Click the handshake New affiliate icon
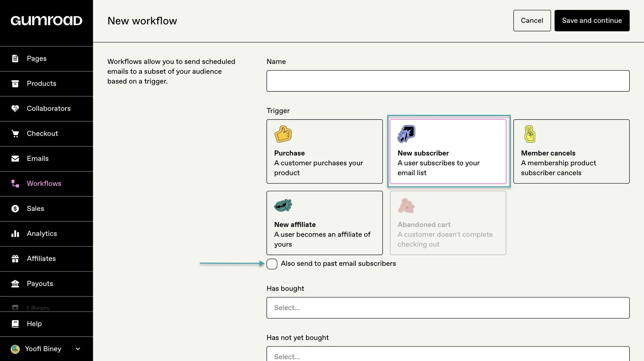This screenshot has width=644, height=361. point(283,206)
